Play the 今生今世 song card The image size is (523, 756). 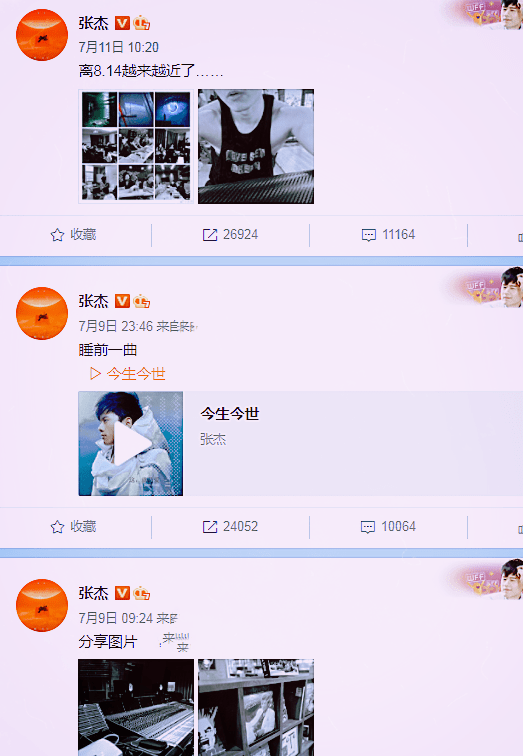(x=131, y=444)
